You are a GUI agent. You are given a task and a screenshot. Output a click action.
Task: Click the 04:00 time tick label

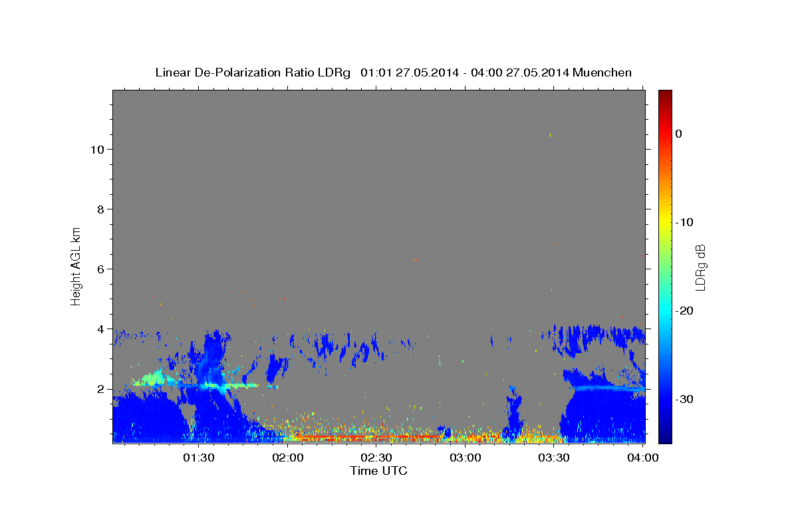coord(643,458)
